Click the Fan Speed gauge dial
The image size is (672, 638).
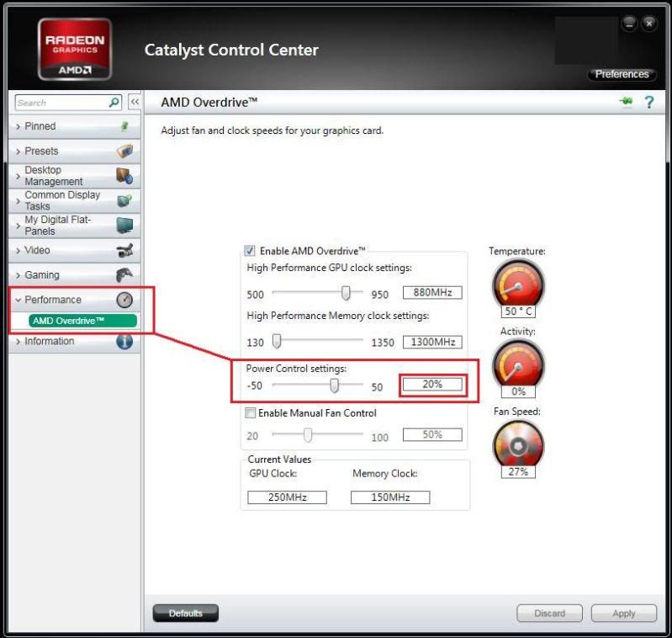pyautogui.click(x=518, y=445)
